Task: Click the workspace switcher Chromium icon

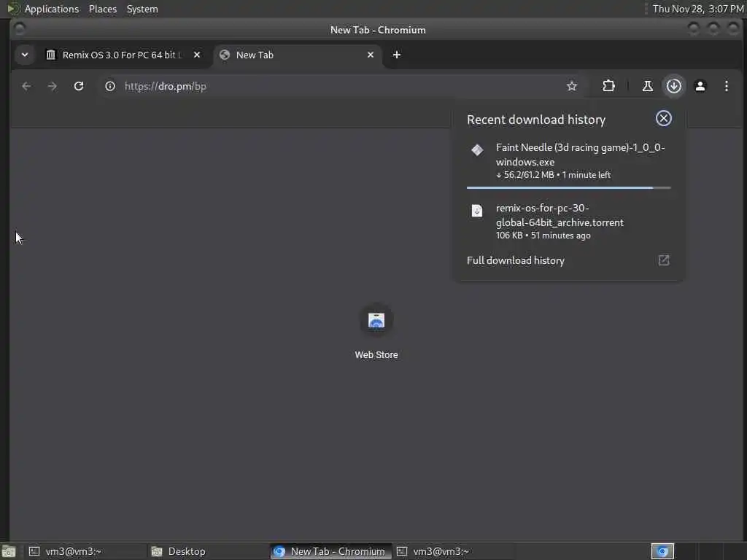Action: click(662, 551)
